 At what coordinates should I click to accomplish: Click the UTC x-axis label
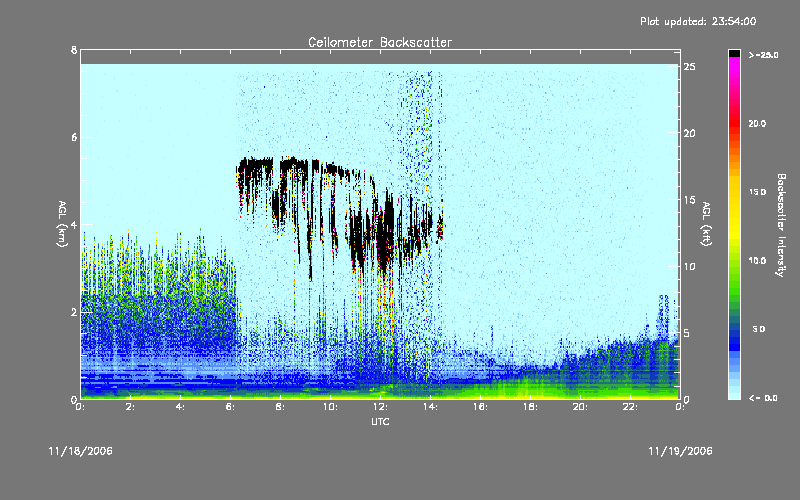point(380,421)
